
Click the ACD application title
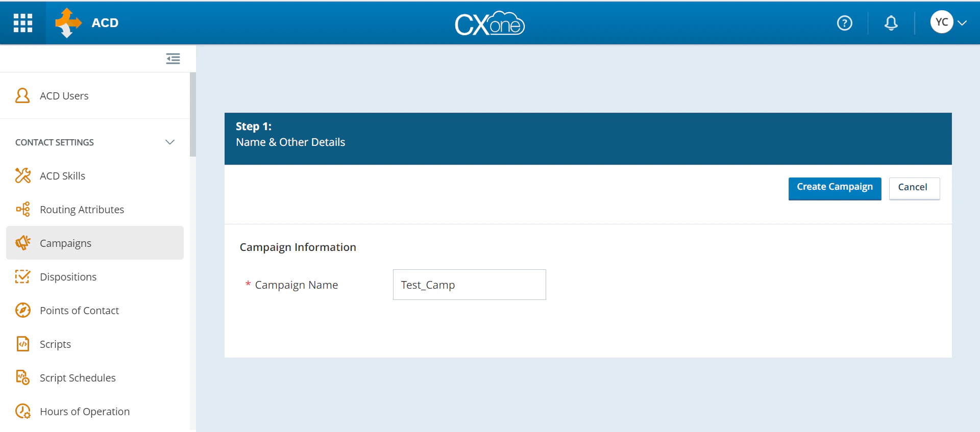[105, 23]
